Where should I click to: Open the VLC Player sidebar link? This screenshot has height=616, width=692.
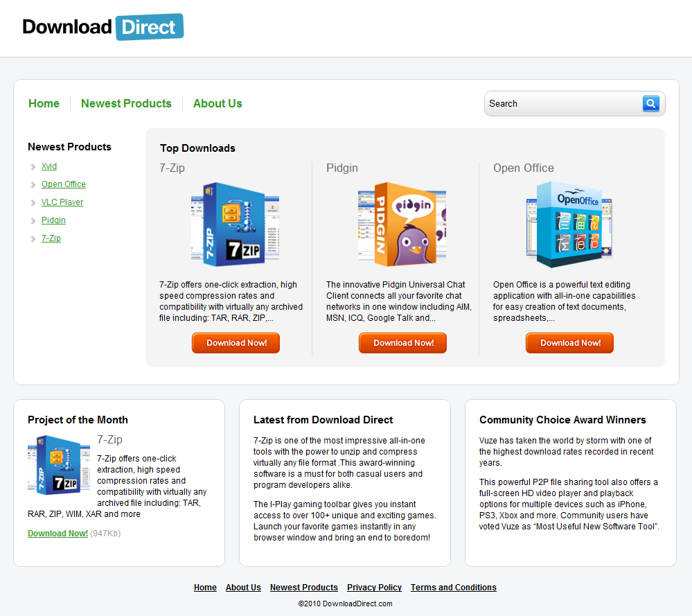[x=62, y=202]
